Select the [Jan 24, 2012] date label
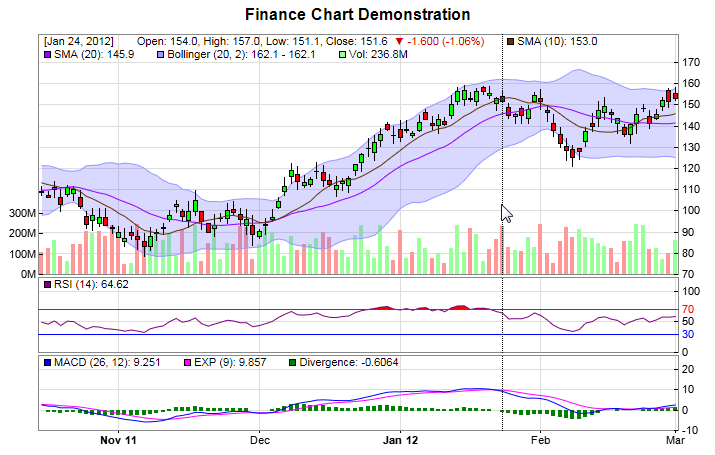 (x=78, y=41)
